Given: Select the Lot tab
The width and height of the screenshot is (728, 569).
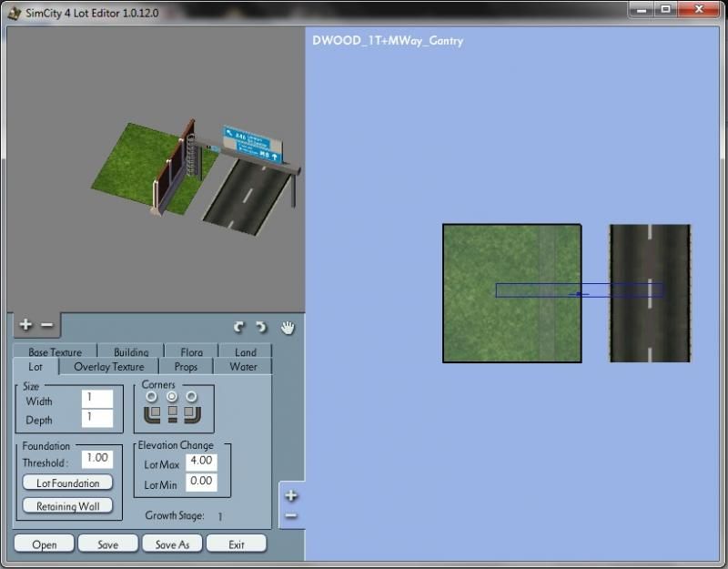Looking at the screenshot, I should 35,367.
